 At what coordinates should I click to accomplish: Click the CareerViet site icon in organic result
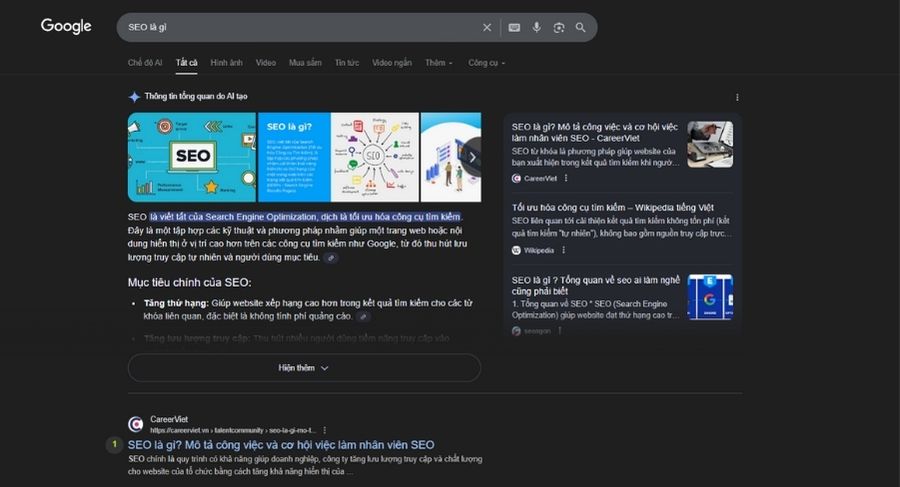point(136,424)
